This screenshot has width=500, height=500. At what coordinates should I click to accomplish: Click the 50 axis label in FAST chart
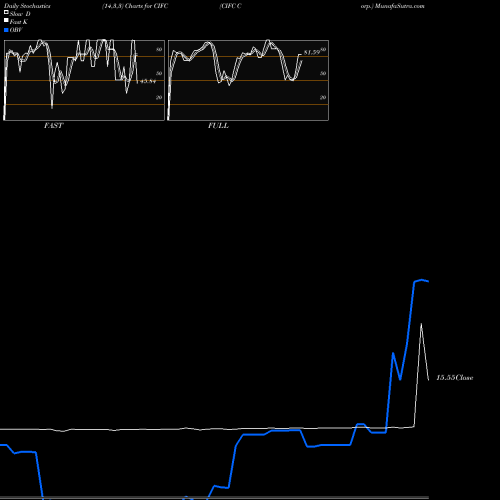pos(159,73)
